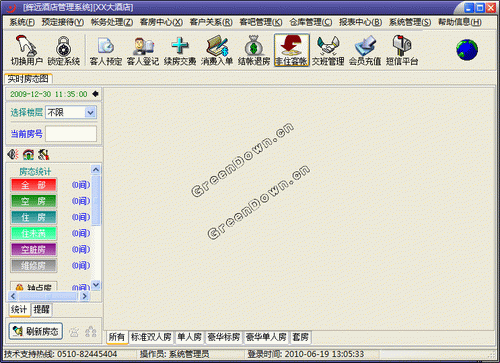The image size is (500, 363).
Task: Open the 报表中心(B) menu
Action: coord(360,22)
